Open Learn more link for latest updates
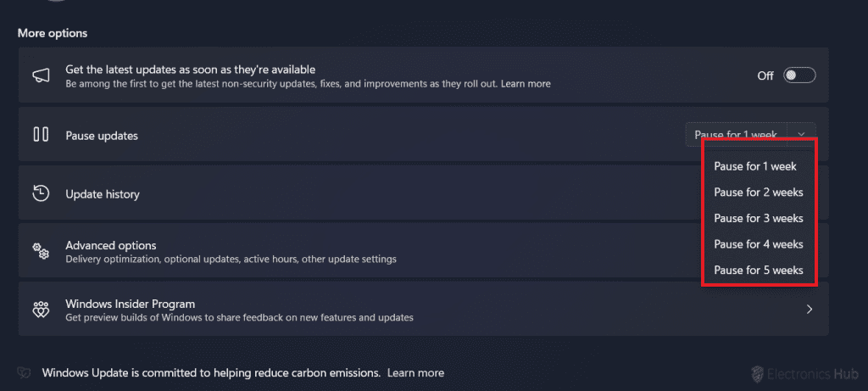Screen dimensions: 868x391 click(526, 84)
